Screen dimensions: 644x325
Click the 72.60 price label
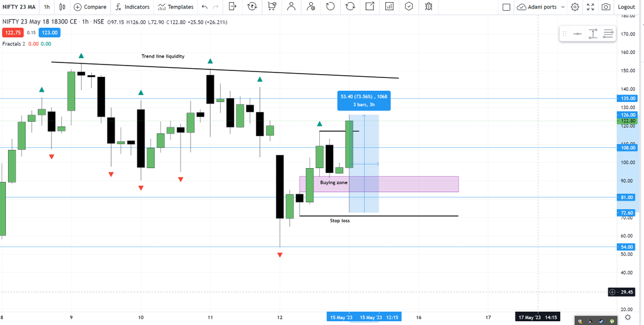point(627,213)
